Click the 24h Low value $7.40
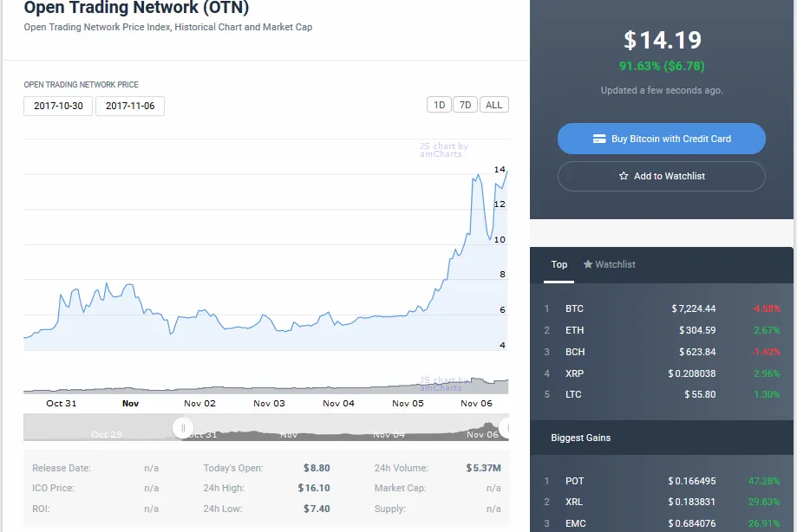Screen dimensions: 797x532 pos(317,509)
